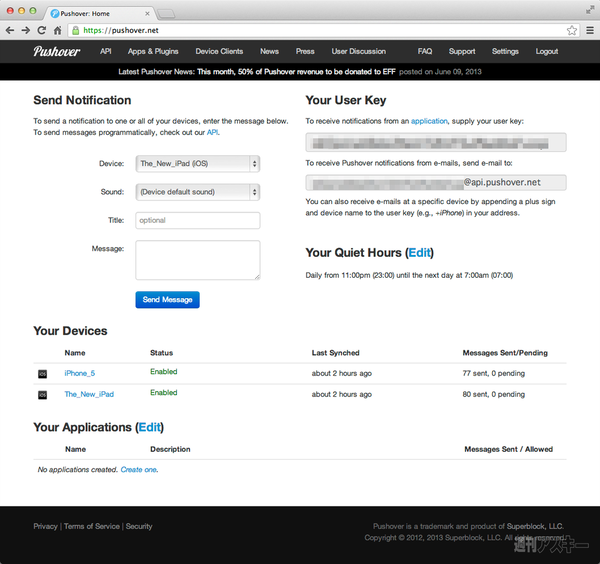Click the Description column header
Screen dimensions: 600x564
170,449
